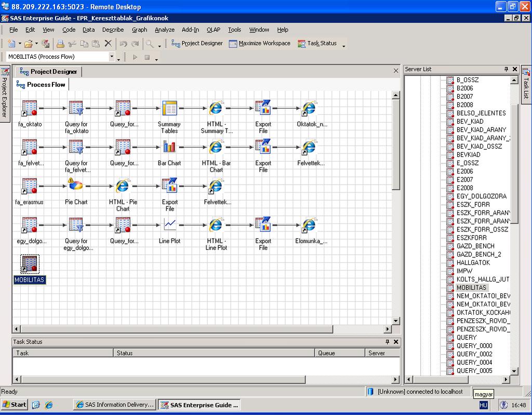
Task: Click the Bar Chart task icon
Action: 169,147
